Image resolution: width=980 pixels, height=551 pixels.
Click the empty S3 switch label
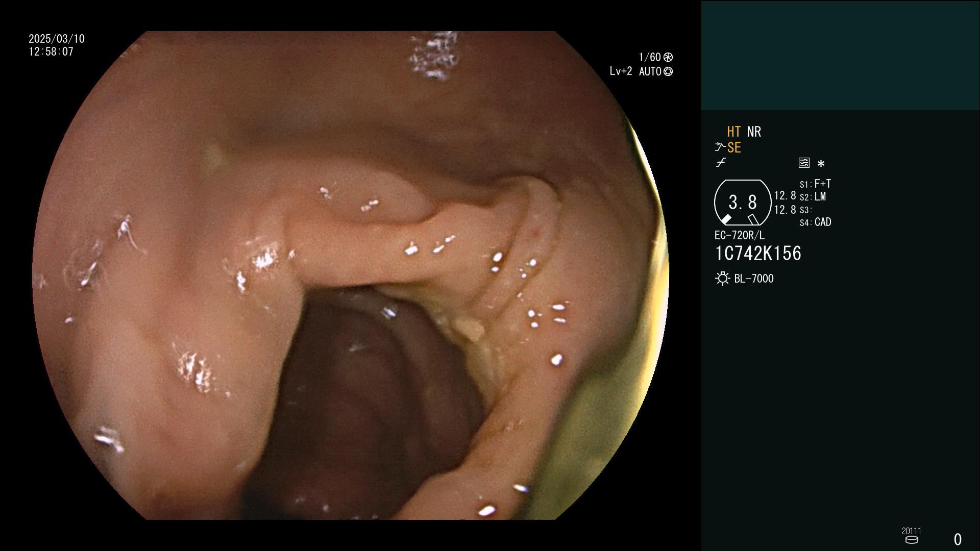click(805, 210)
